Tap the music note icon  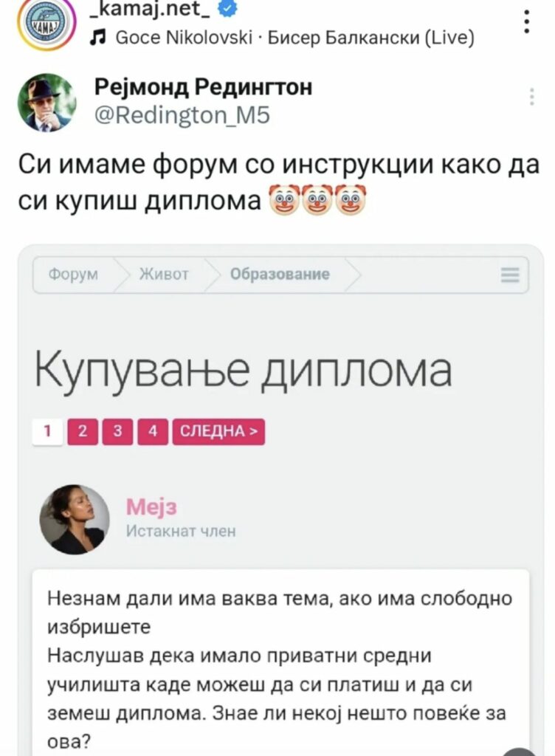click(x=98, y=38)
